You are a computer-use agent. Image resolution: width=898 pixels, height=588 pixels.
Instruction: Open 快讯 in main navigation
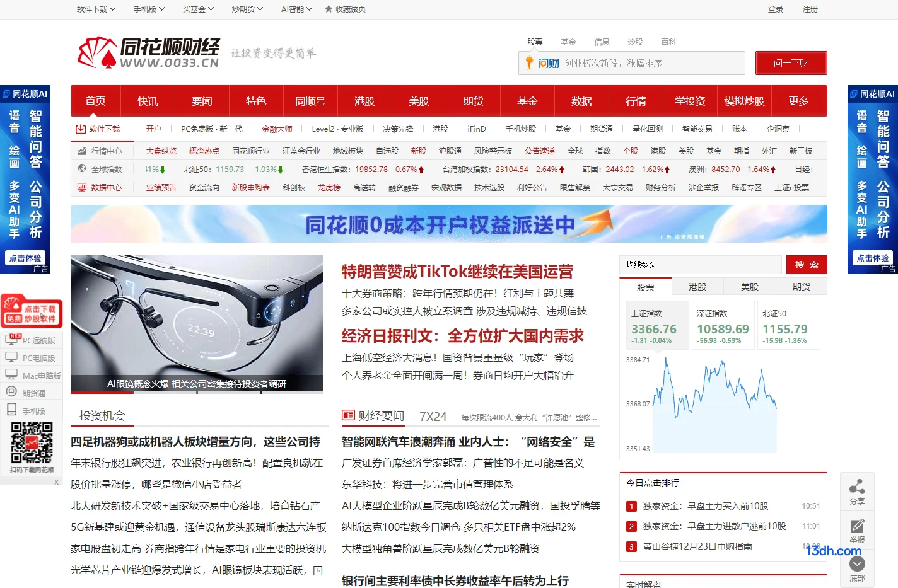[148, 101]
